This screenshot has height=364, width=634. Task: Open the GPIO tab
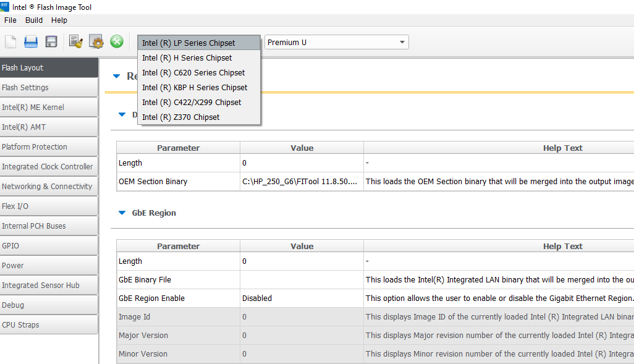tap(49, 246)
